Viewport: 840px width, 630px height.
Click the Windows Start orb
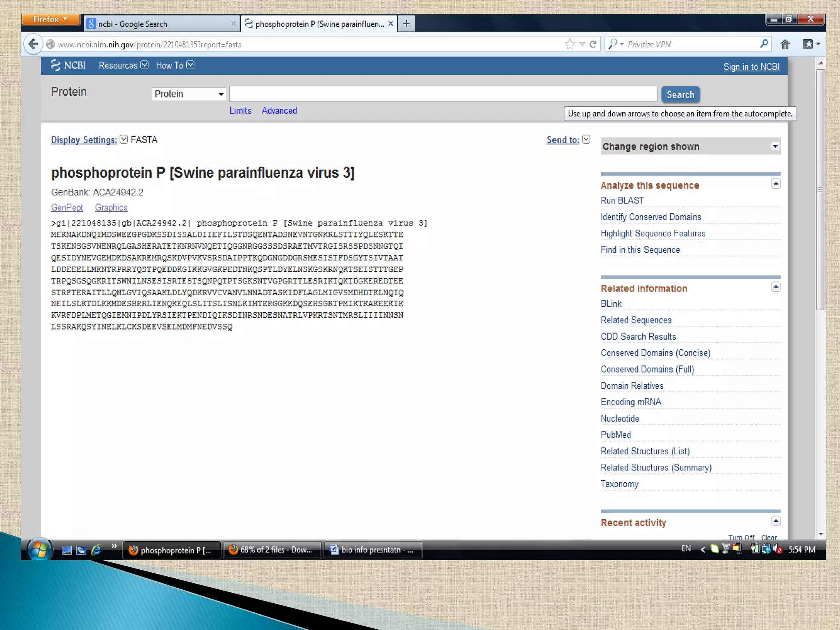[x=39, y=549]
